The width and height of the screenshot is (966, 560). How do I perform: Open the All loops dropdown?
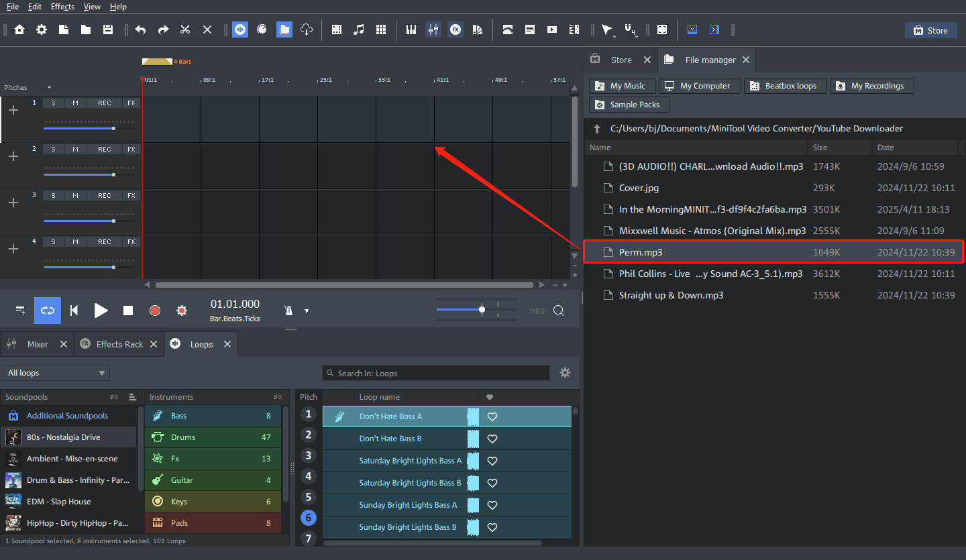coord(56,373)
